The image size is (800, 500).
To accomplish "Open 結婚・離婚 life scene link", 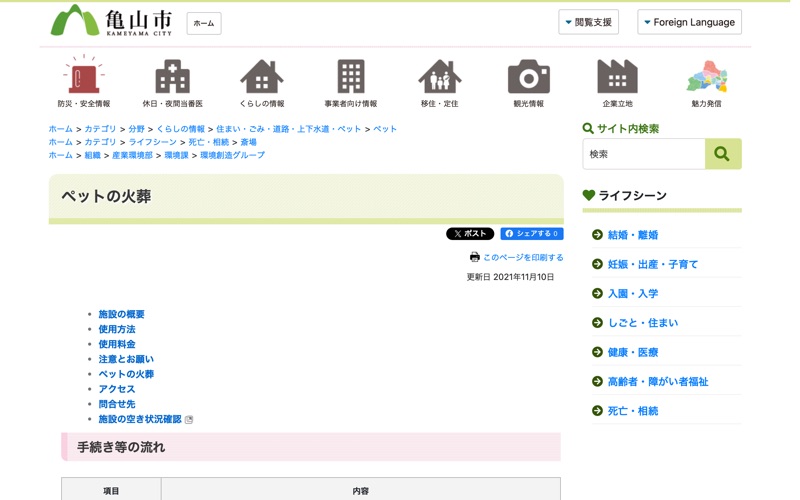I will [633, 235].
